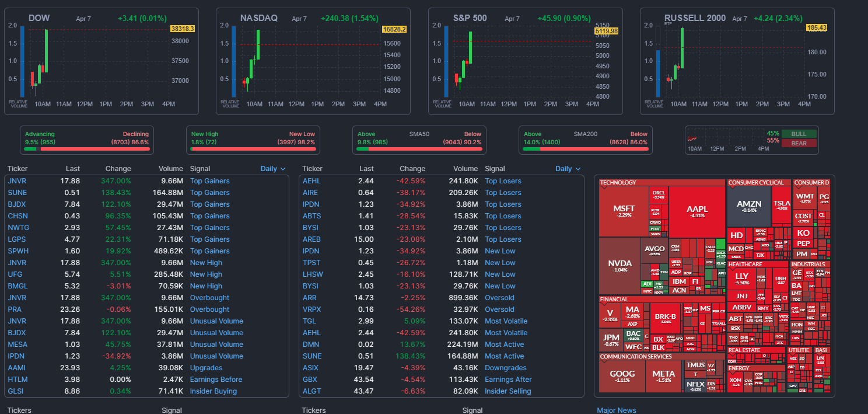This screenshot has width=868, height=414.
Task: Open ticker NWTG in the gainers table
Action: (19, 228)
